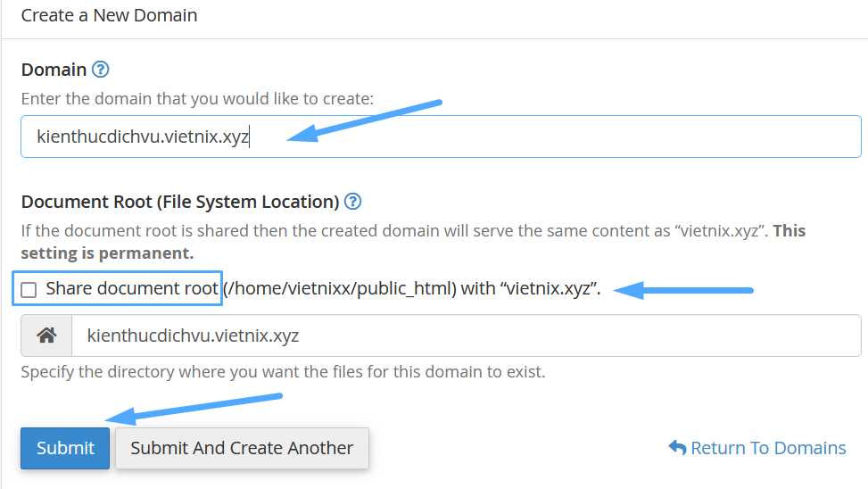The height and width of the screenshot is (489, 868).
Task: Follow the Return To Domains link
Action: click(767, 448)
